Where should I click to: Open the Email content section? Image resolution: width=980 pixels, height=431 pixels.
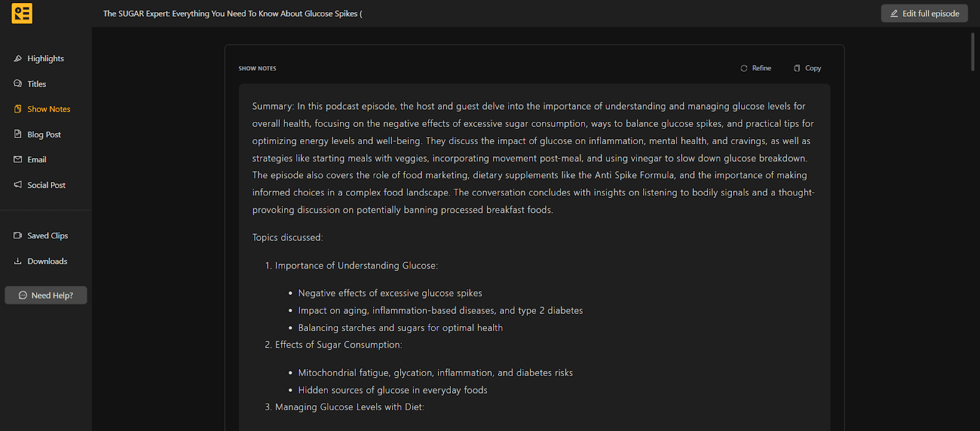click(37, 159)
